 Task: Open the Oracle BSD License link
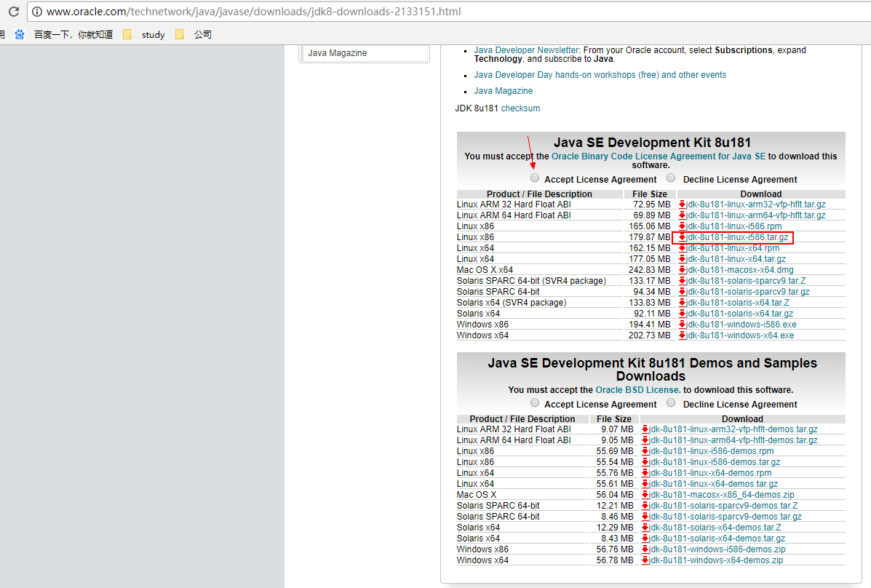point(637,390)
